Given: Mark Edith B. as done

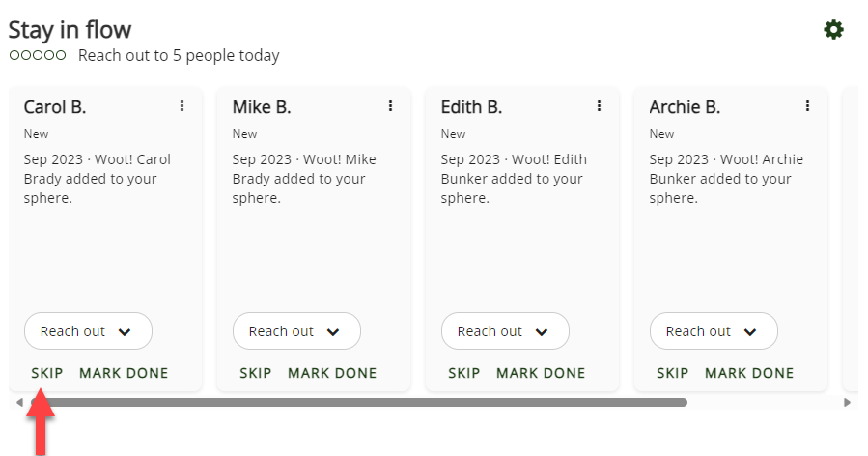Looking at the screenshot, I should pos(541,373).
